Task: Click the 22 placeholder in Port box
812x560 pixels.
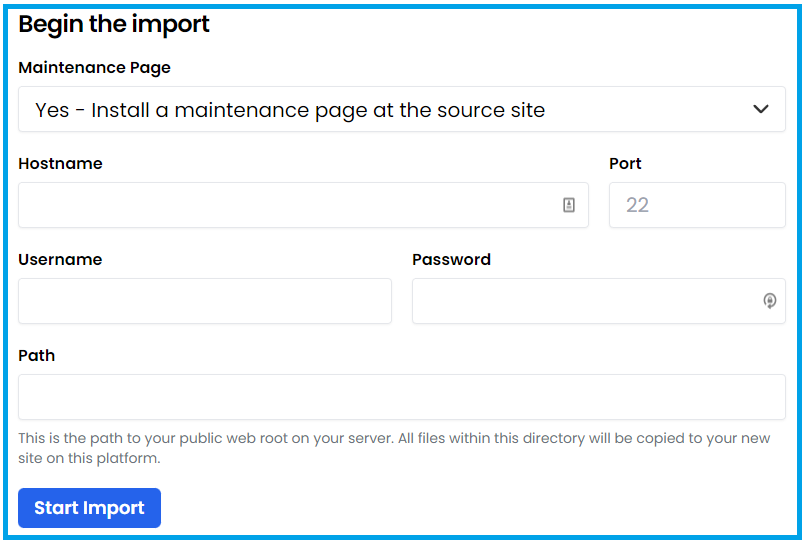Action: 637,205
